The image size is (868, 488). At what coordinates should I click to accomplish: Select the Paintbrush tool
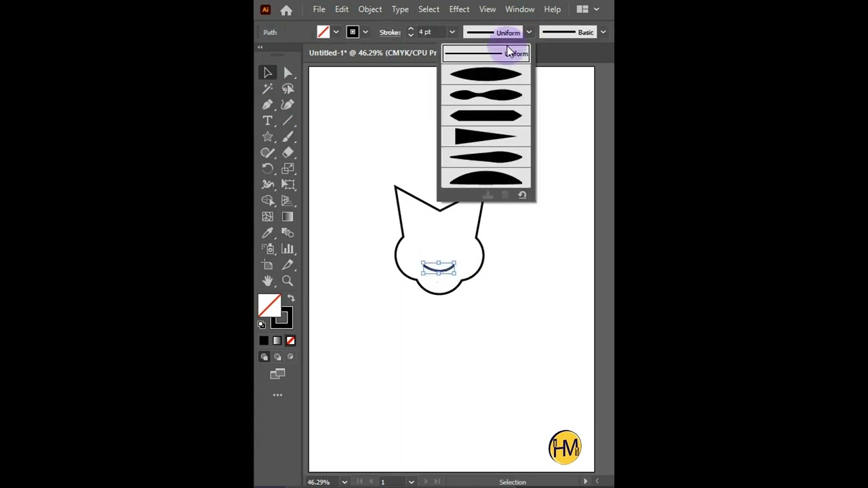(x=288, y=137)
